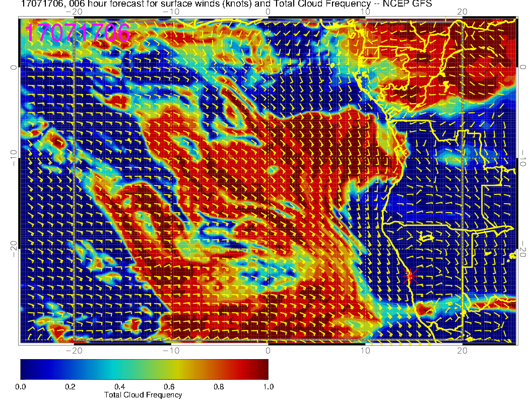The width and height of the screenshot is (532, 411).
Task: Click the -10 longitude label on the bottom axis
Action: point(171,351)
